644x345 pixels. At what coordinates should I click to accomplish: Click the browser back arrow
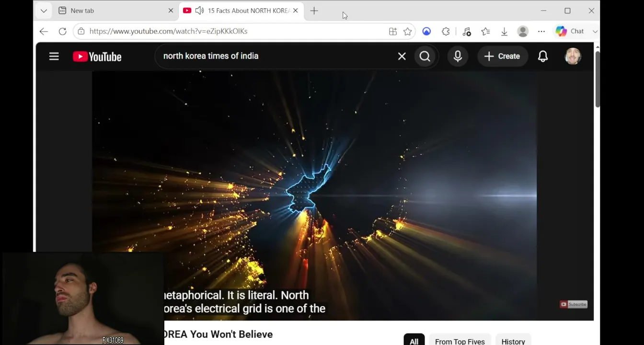tap(44, 31)
